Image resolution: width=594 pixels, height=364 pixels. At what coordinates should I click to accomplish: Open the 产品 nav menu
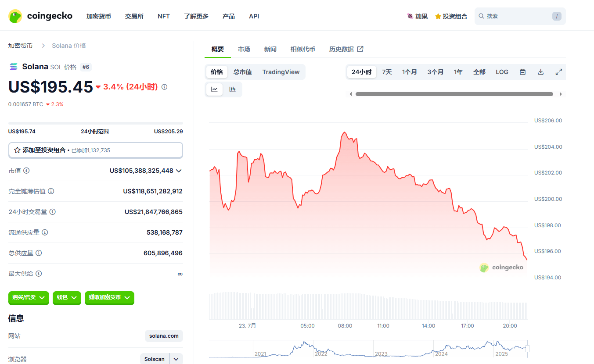coord(229,16)
